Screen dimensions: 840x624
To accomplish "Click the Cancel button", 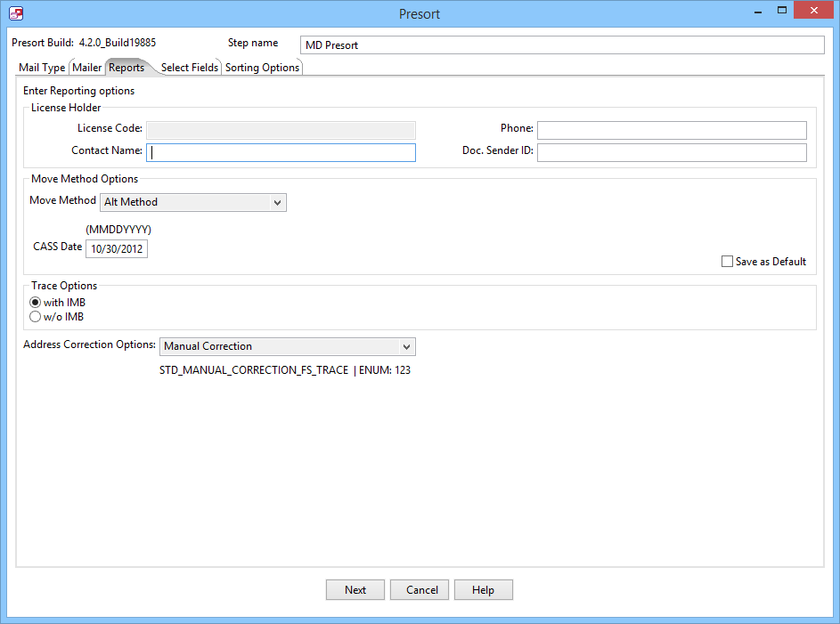I will 421,589.
